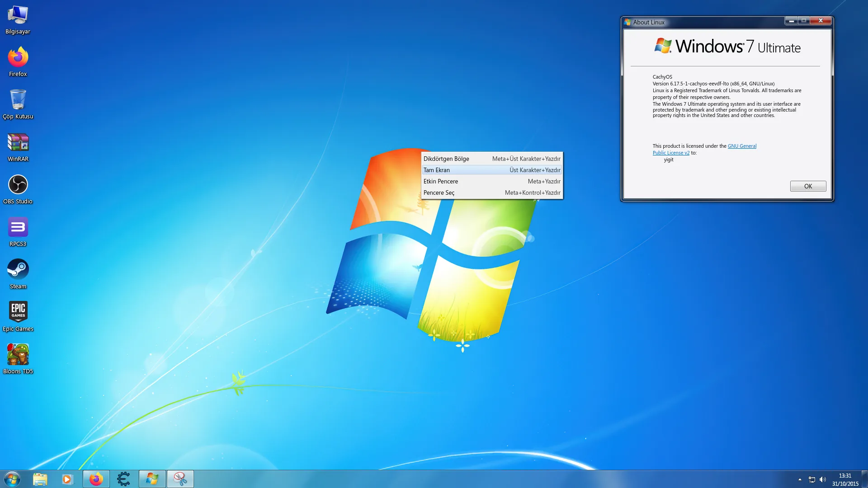
Task: Launch RPCS3 from the desktop
Action: [x=18, y=232]
